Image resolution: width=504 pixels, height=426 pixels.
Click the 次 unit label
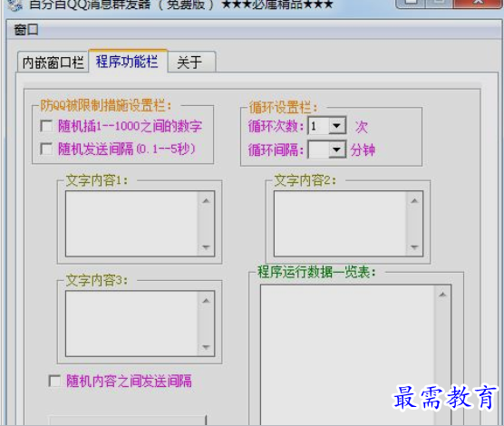(362, 126)
